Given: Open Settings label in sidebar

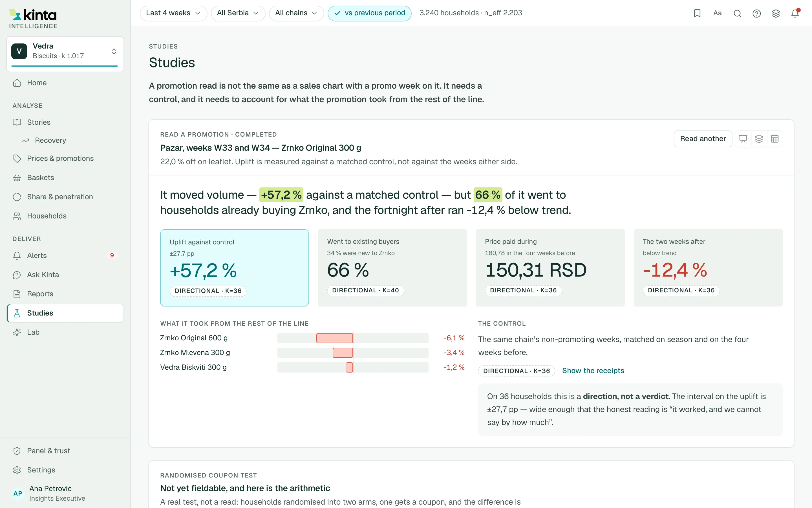Looking at the screenshot, I should (41, 470).
